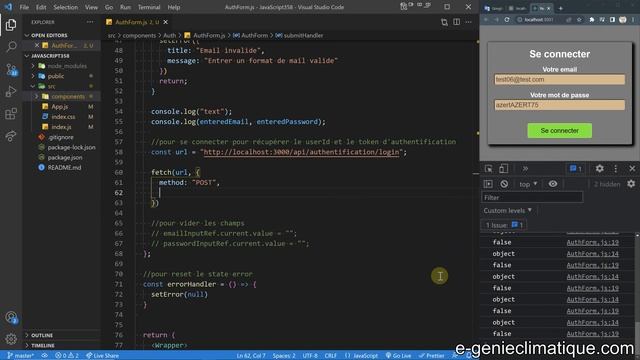Viewport: 640px width, 360px height.
Task: Open Live Share view in activity bar
Action: (x=11, y=136)
